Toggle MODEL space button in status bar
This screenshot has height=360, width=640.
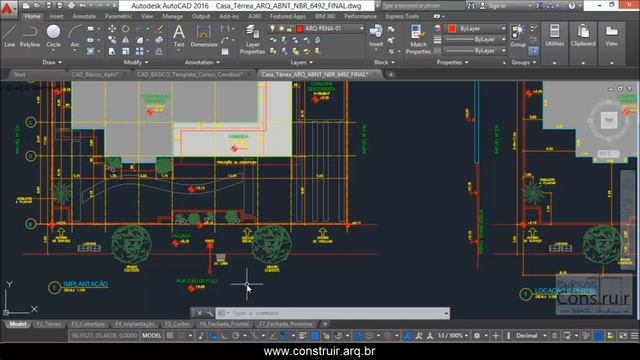click(x=151, y=336)
